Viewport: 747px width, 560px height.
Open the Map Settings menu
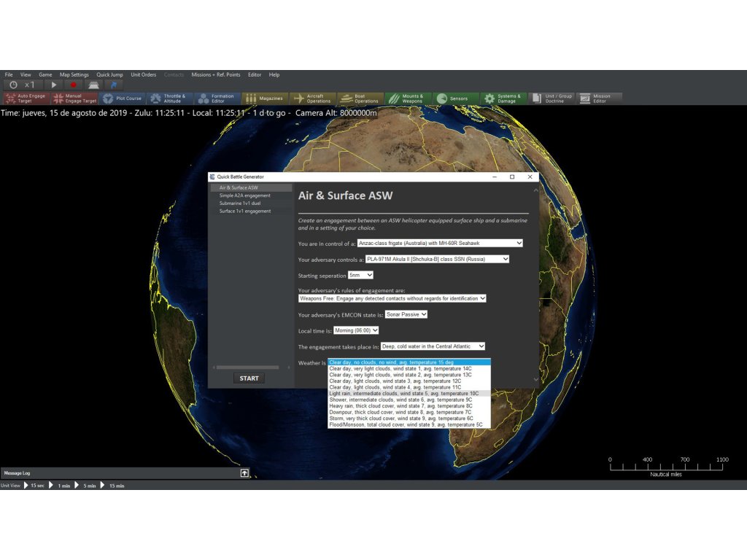(x=74, y=75)
